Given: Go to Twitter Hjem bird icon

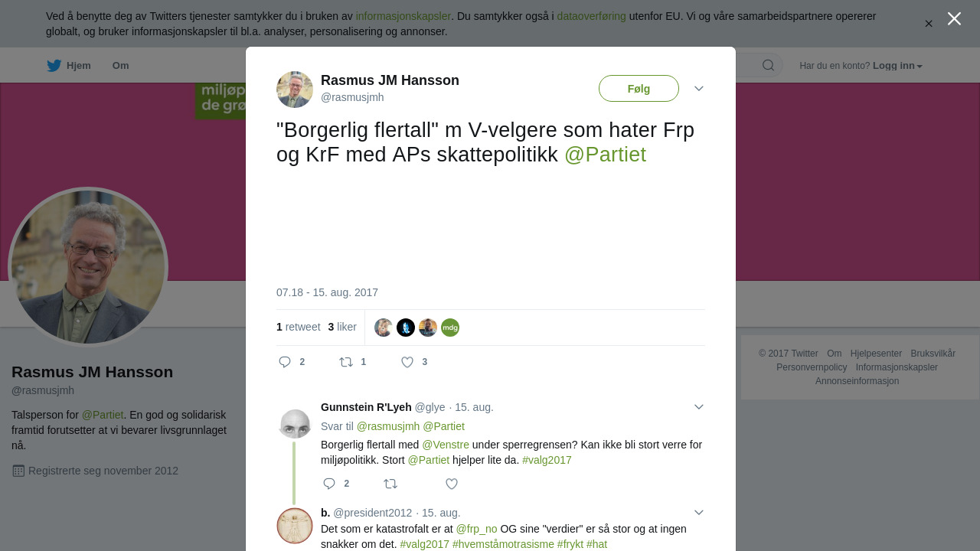Looking at the screenshot, I should point(54,66).
